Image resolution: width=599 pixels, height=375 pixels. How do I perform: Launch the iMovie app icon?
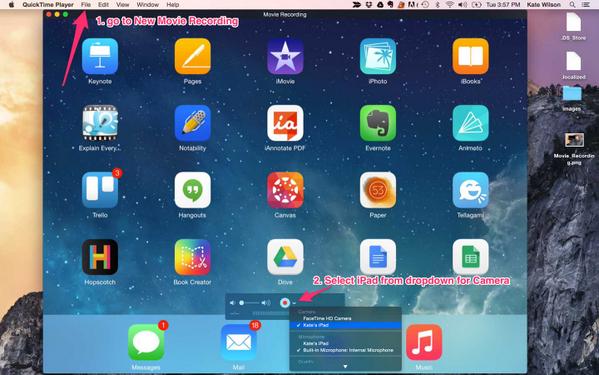[x=285, y=56]
